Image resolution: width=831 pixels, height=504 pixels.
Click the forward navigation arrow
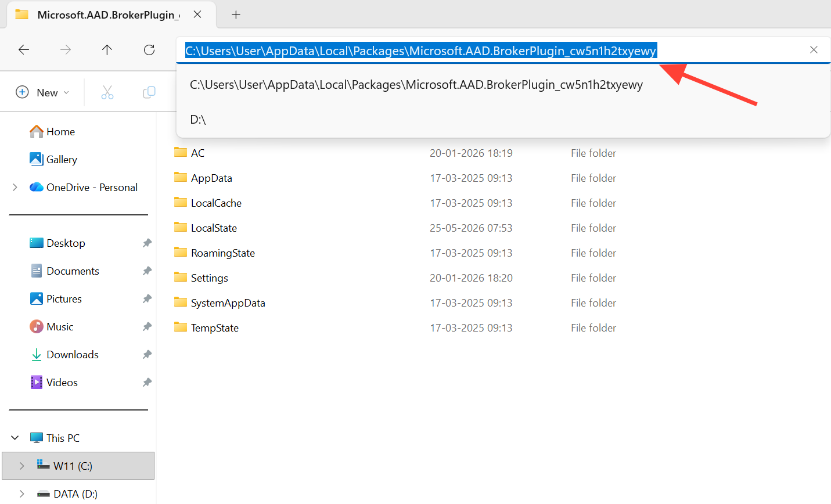(66, 50)
